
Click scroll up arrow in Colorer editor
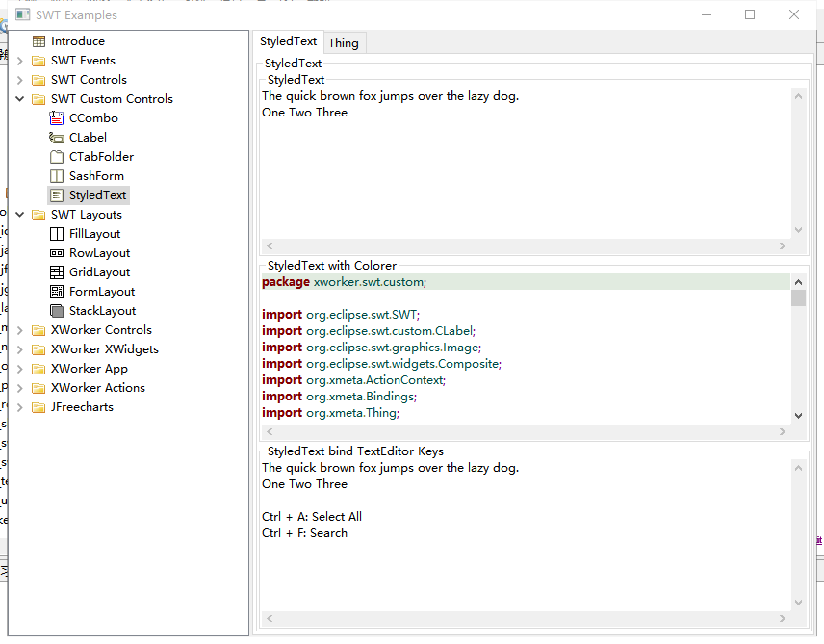tap(798, 282)
